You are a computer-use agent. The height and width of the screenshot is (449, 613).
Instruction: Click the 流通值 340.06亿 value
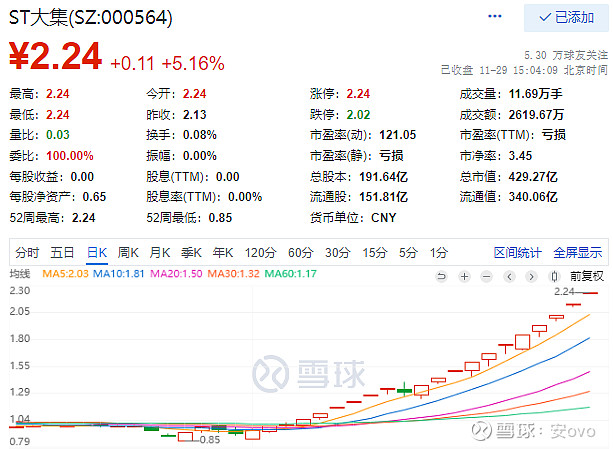(533, 197)
